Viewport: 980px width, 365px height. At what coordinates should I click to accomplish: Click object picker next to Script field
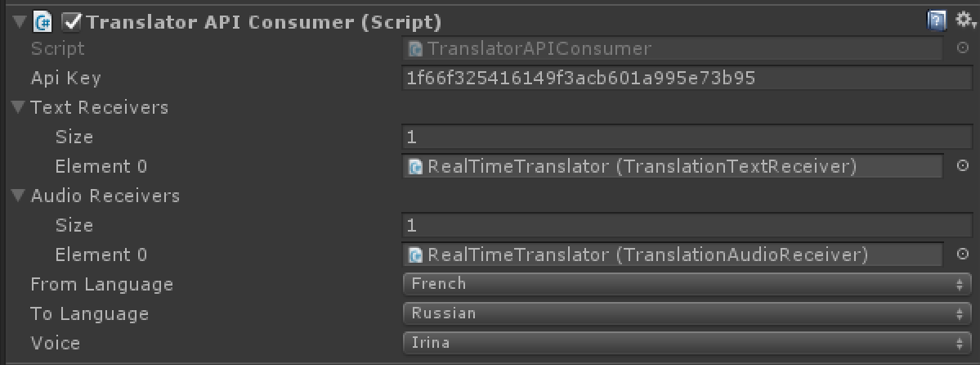click(963, 47)
